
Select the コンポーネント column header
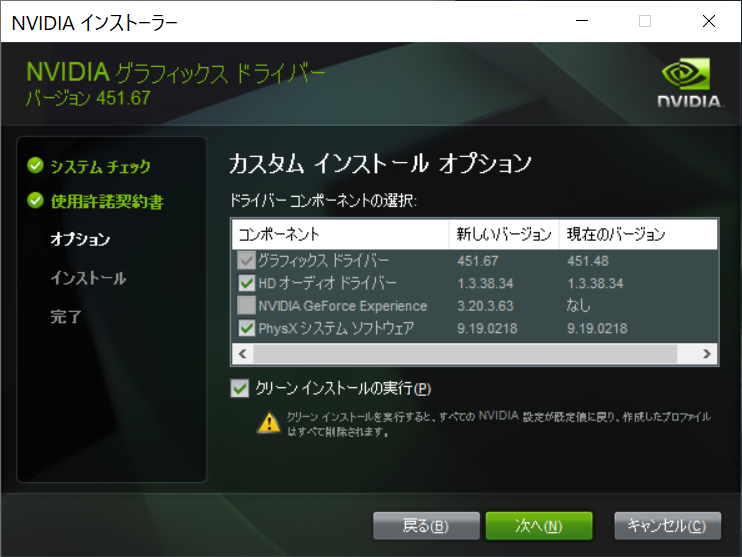pyautogui.click(x=340, y=234)
